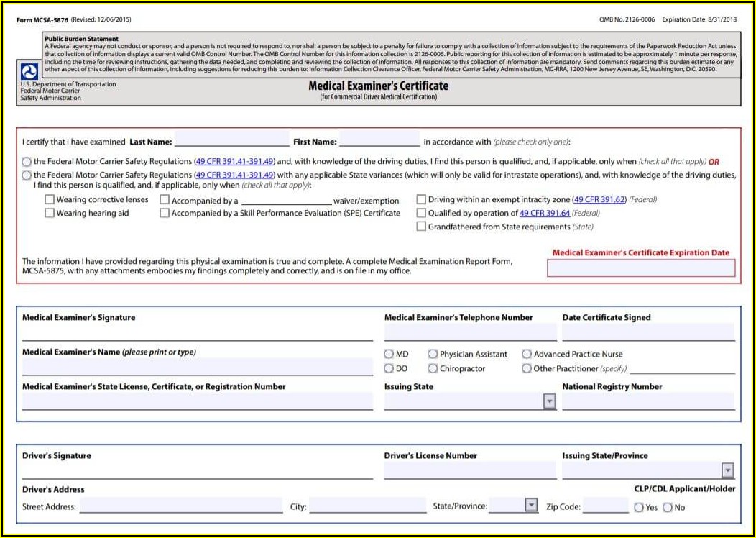This screenshot has width=756, height=538.
Task: Check Driving within an exempt intracity zone
Action: click(421, 199)
